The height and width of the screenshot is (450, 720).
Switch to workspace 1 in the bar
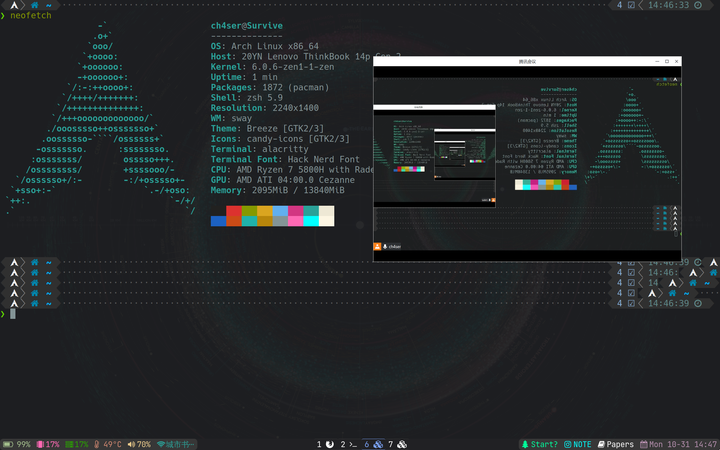[325, 444]
